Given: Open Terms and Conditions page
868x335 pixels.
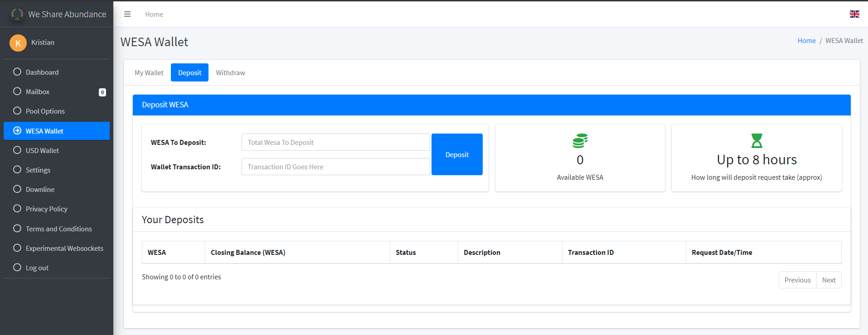Looking at the screenshot, I should click(x=57, y=229).
